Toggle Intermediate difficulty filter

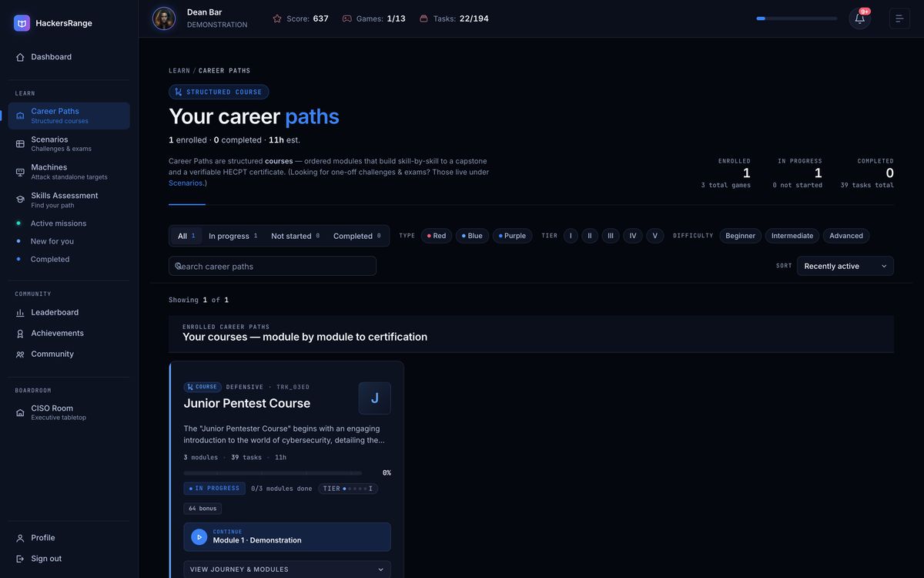(792, 236)
